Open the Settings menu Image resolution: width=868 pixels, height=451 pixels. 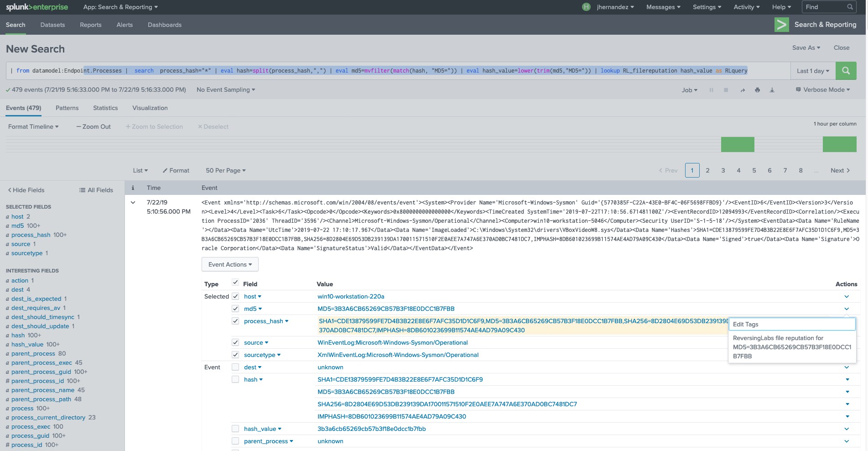coord(707,7)
